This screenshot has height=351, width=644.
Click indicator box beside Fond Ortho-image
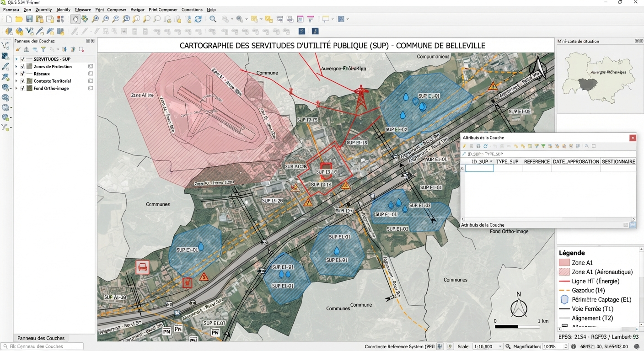pos(91,88)
